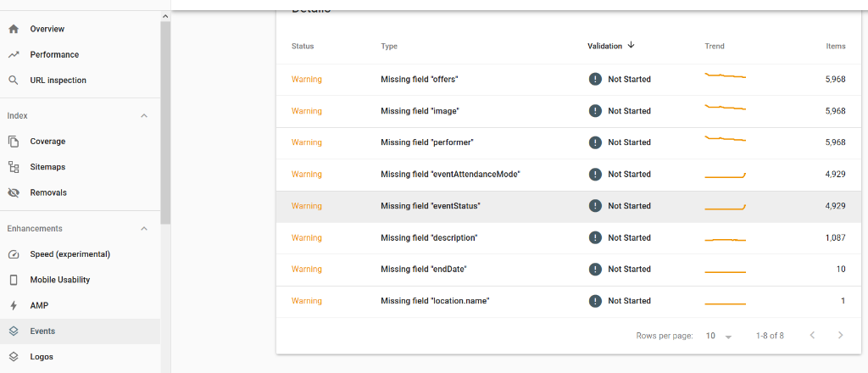The width and height of the screenshot is (868, 373).
Task: Click the Coverage pages icon
Action: [x=14, y=141]
